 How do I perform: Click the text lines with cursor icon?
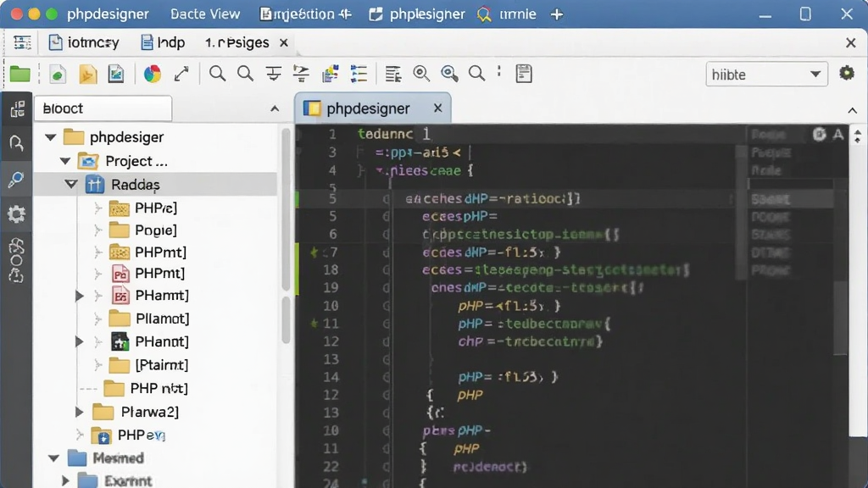tap(393, 74)
